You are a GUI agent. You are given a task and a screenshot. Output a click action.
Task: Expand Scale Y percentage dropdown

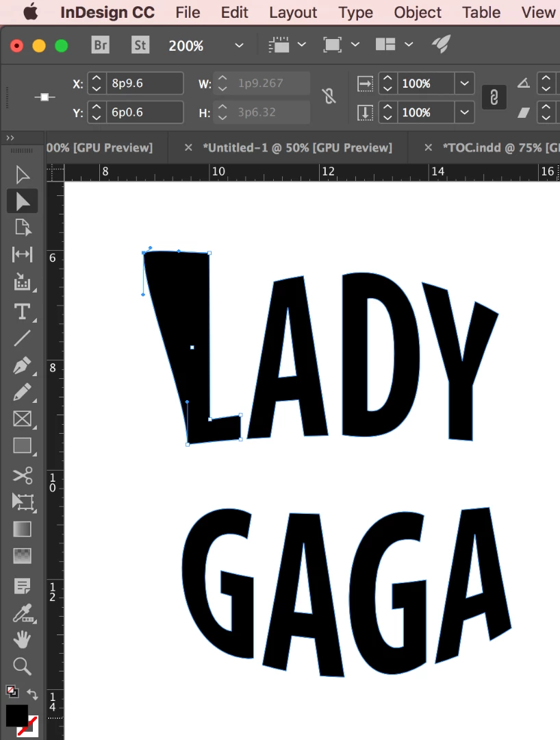pos(464,112)
